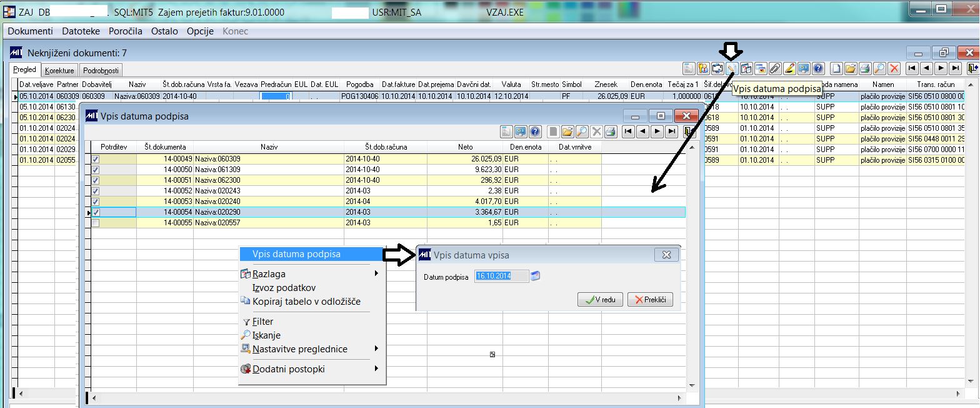Click the Prekliči button
The width and height of the screenshot is (980, 408).
click(x=650, y=300)
